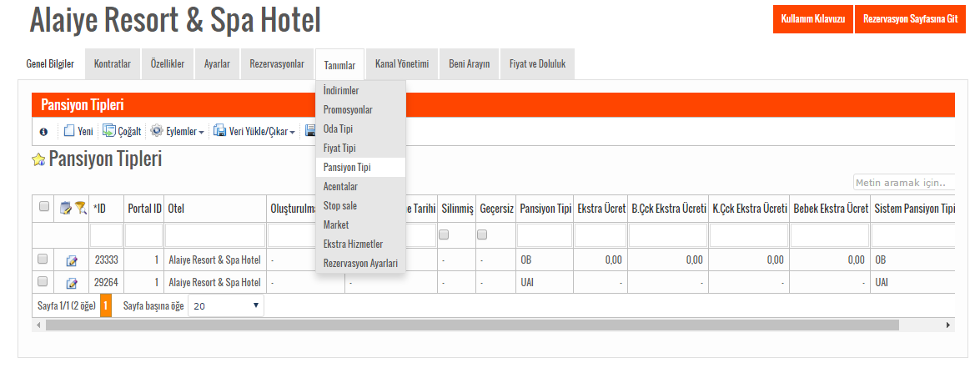Click the gear icon beside Eylemler
The image size is (980, 368).
click(x=157, y=131)
